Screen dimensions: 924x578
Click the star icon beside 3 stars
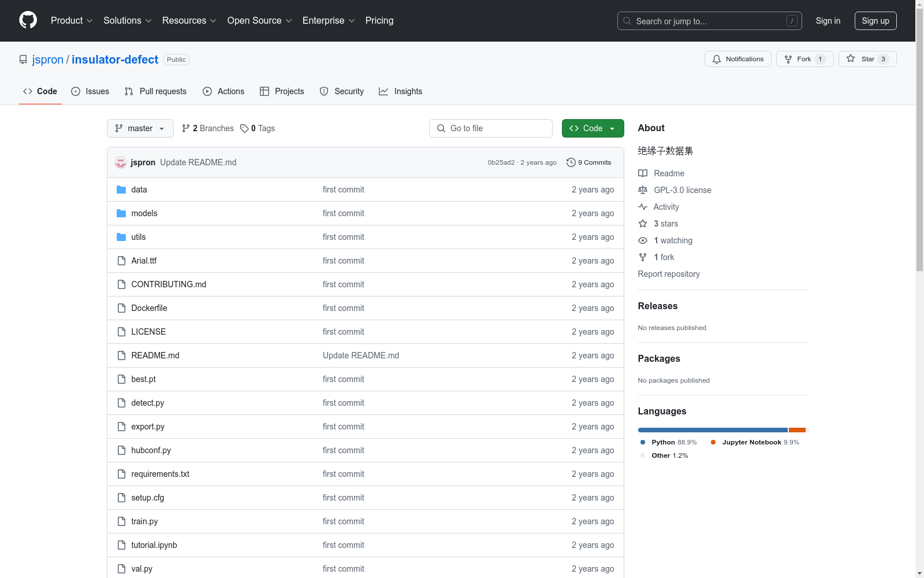click(643, 224)
